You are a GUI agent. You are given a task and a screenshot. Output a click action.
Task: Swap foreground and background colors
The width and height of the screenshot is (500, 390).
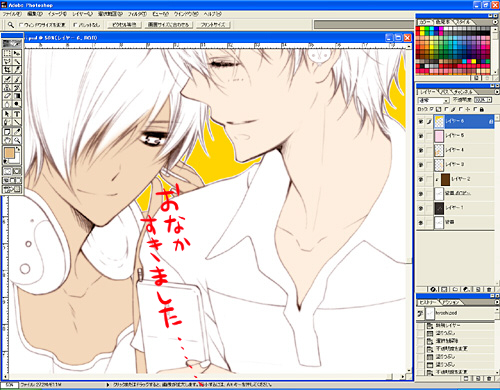click(x=18, y=149)
